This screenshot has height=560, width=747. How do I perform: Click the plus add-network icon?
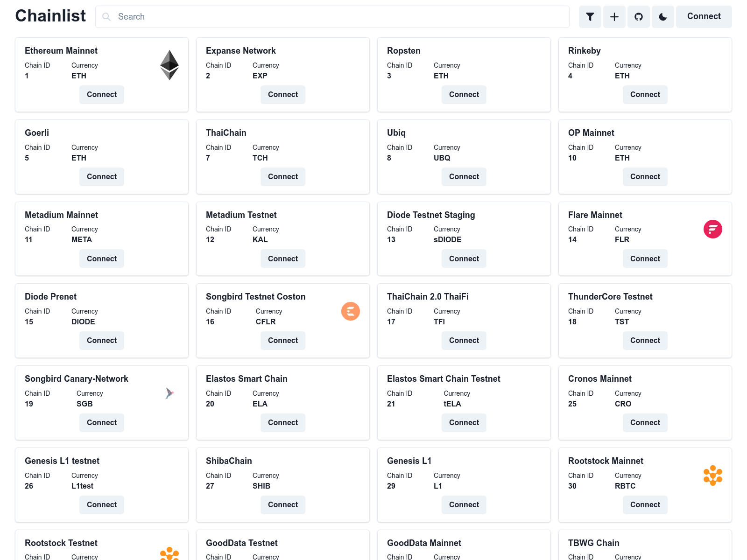pyautogui.click(x=614, y=17)
